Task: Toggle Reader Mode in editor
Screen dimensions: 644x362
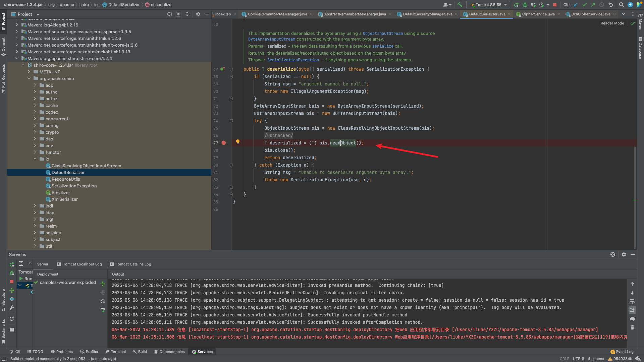Action: click(x=612, y=23)
